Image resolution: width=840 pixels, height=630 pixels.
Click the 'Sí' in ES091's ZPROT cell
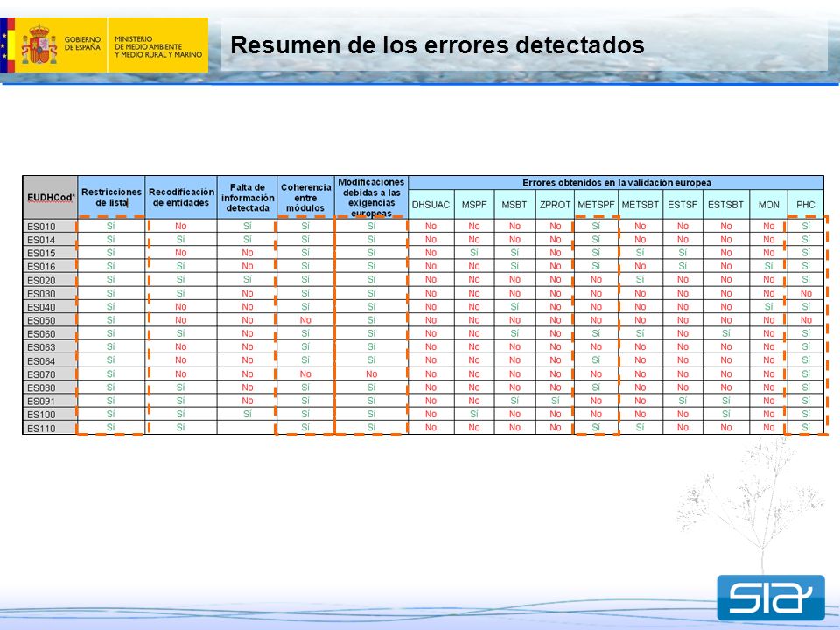(x=555, y=401)
